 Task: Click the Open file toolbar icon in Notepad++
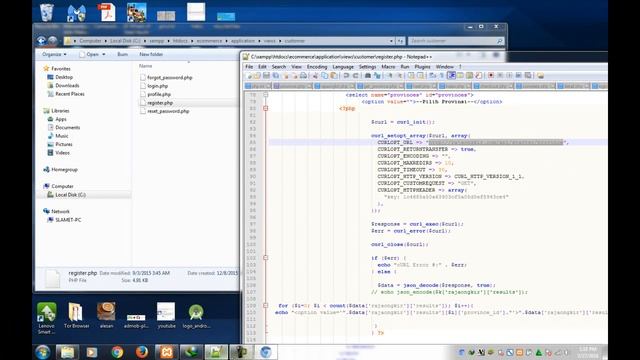257,76
